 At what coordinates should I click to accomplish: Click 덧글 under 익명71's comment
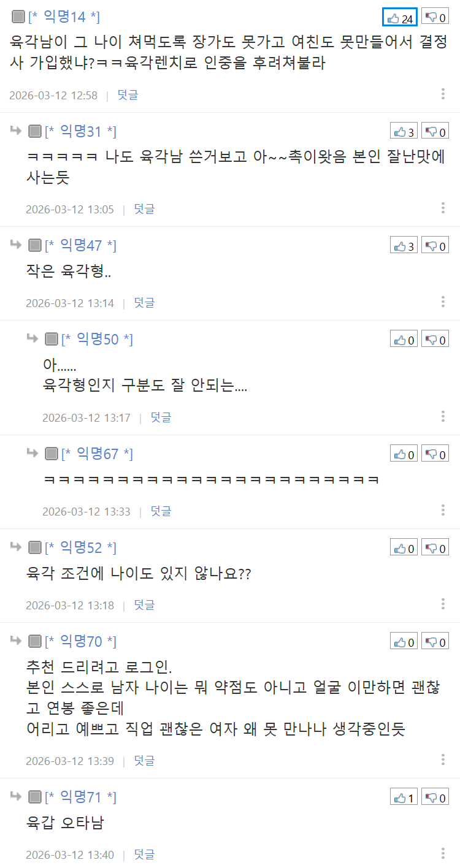pos(144,854)
